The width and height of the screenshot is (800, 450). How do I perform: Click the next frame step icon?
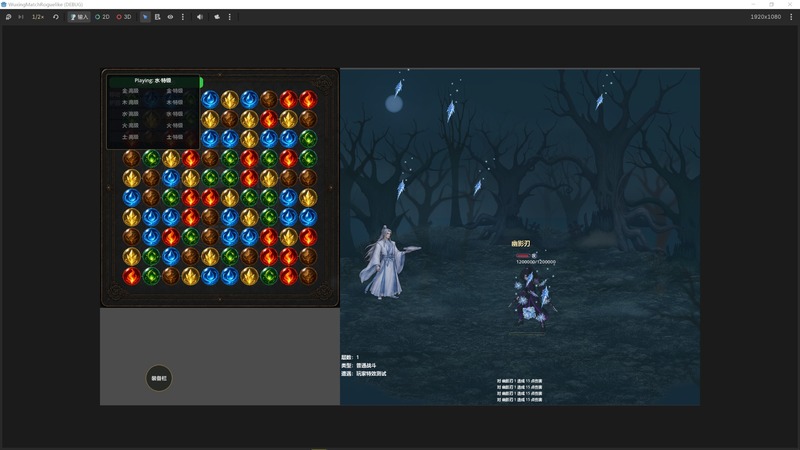click(21, 17)
